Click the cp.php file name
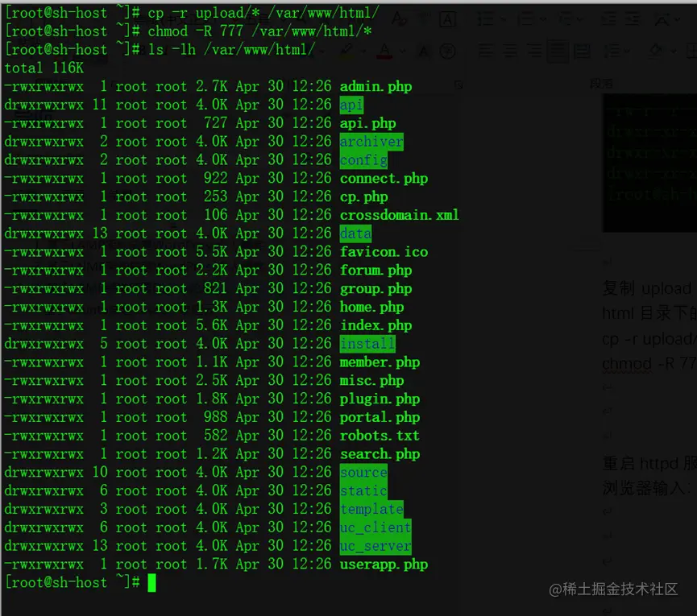Screen dimensions: 697x616 click(363, 196)
